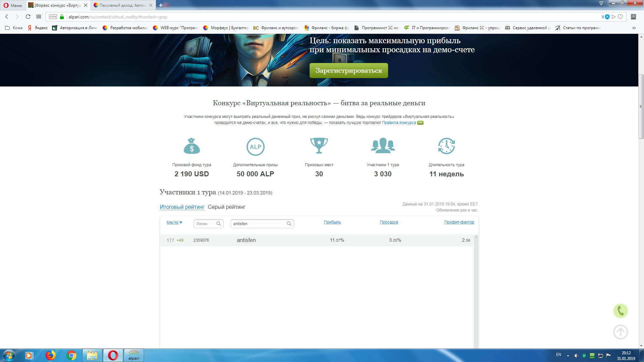Click the Зарегистрироваться button
The width and height of the screenshot is (644, 362).
point(348,71)
